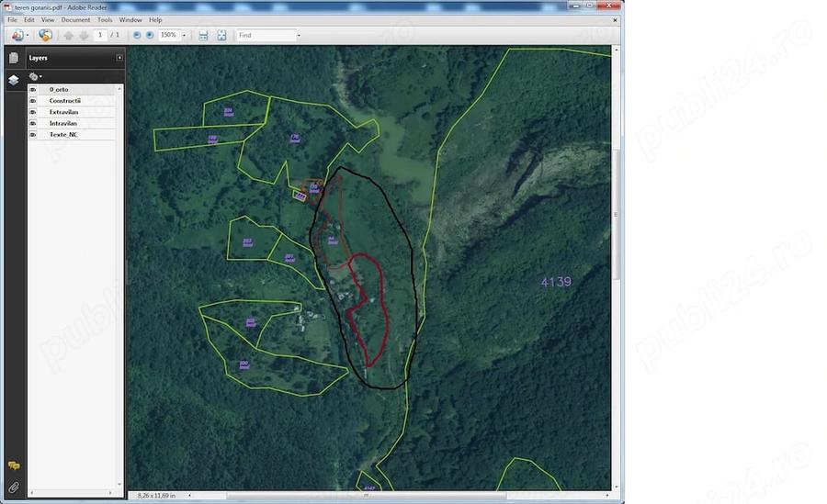The height and width of the screenshot is (504, 827).
Task: Click the page size 8,26 x 11,69 in label
Action: (156, 496)
